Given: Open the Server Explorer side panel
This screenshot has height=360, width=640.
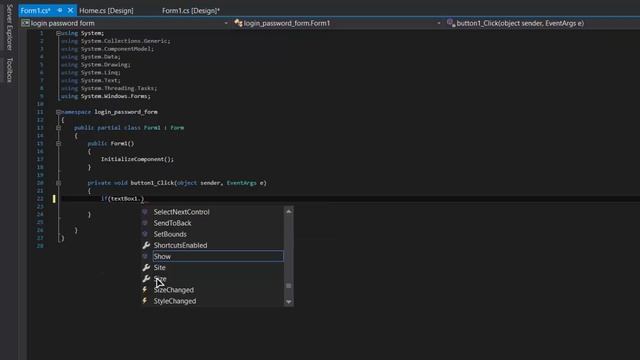Looking at the screenshot, I should pyautogui.click(x=9, y=28).
